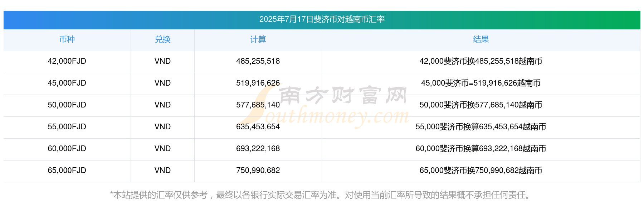Viewport: 644px width, 206px height.
Task: Click VND in the 60,000FJD row
Action: pos(162,149)
